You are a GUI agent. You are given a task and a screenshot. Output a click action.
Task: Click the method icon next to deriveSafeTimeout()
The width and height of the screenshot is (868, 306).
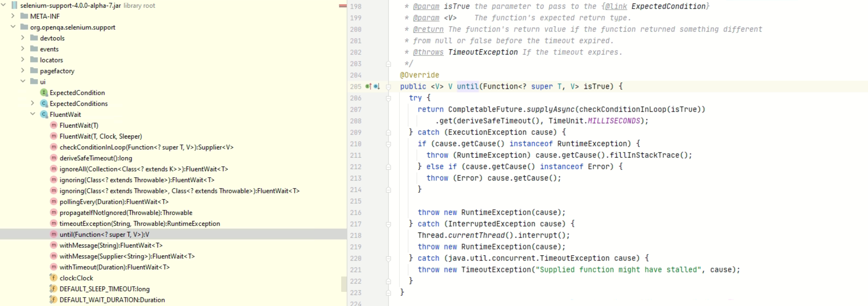coord(54,158)
